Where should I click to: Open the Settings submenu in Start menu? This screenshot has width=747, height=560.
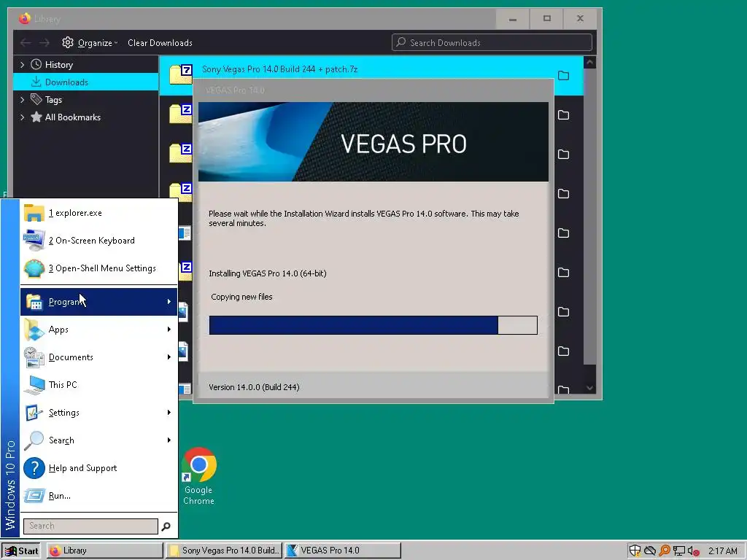click(98, 413)
